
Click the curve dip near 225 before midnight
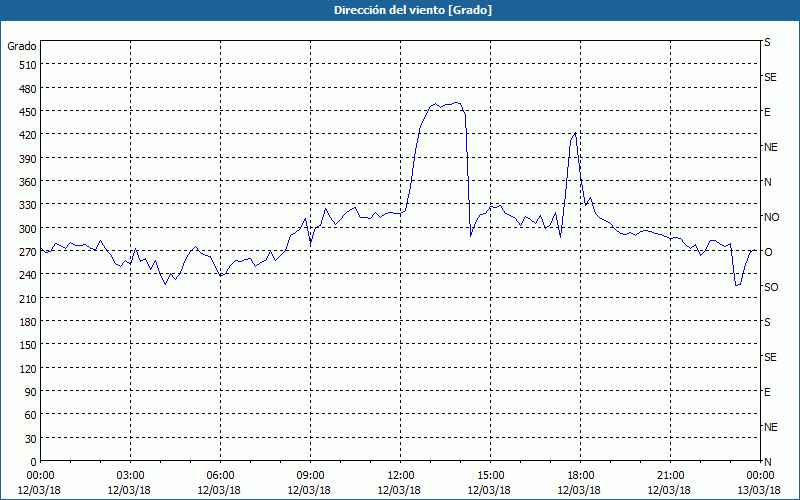pos(738,285)
